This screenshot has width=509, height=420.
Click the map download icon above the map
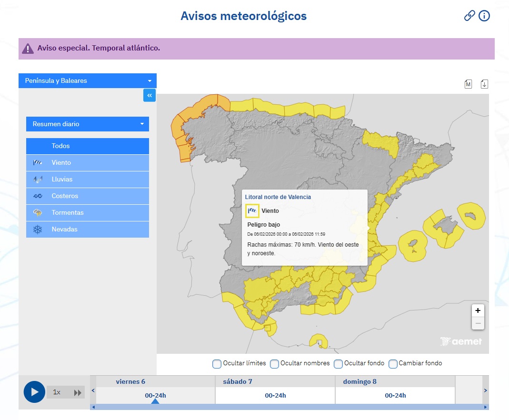pos(484,83)
